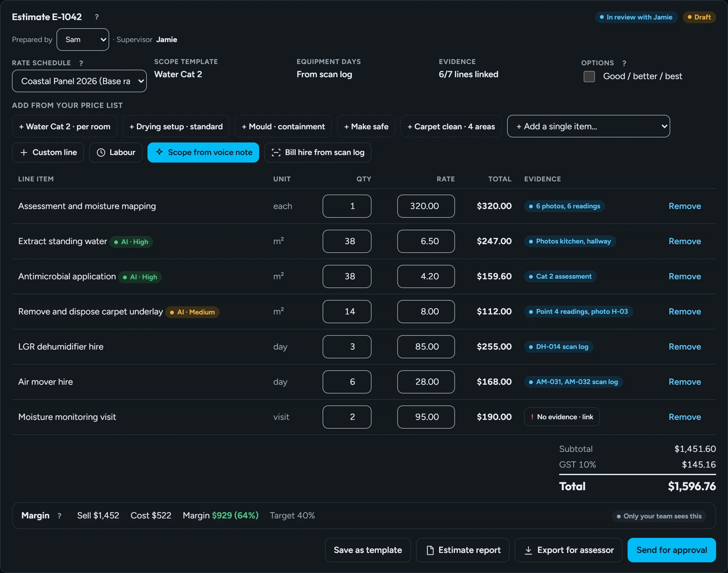Viewport: 728px width, 573px height.
Task: Link evidence for Moisture monitoring visit
Action: click(x=562, y=417)
